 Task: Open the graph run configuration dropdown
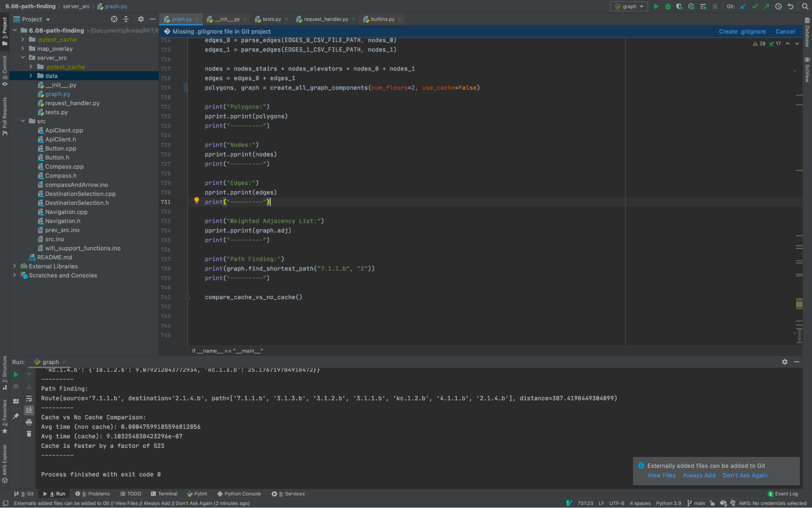tap(629, 7)
